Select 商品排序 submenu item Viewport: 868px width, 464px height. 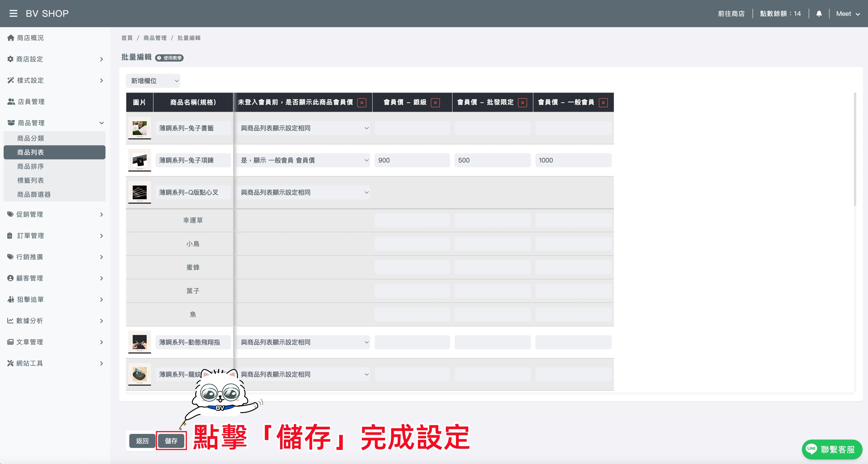coord(55,166)
